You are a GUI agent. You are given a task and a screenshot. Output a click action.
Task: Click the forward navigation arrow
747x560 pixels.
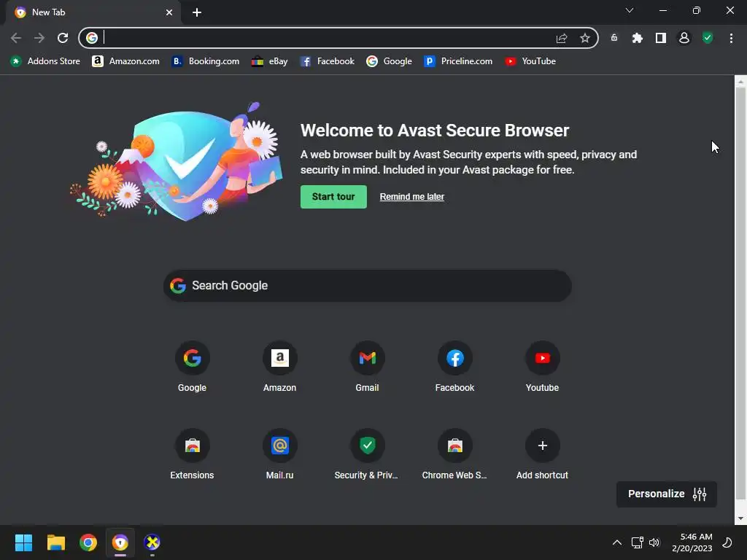(x=39, y=38)
